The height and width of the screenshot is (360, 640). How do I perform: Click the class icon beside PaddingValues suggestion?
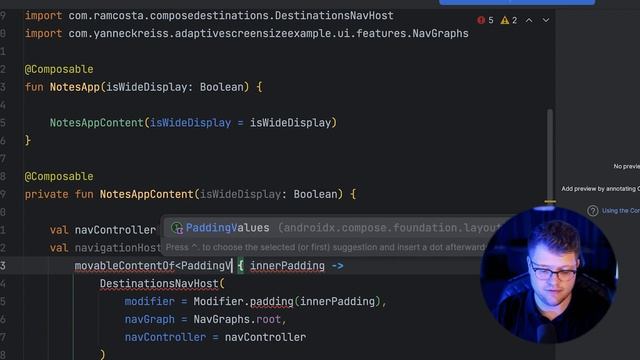[x=177, y=228]
